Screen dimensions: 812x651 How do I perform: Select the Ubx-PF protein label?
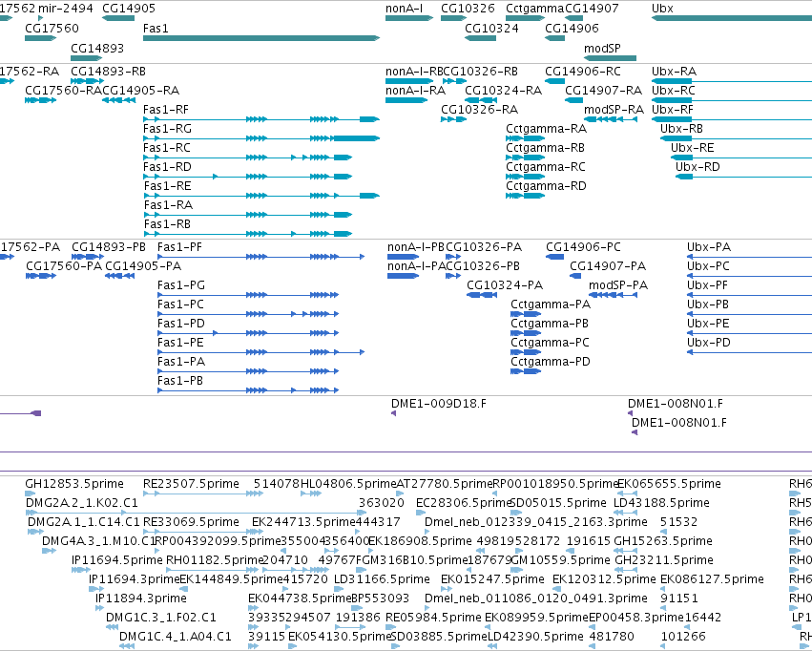(707, 285)
